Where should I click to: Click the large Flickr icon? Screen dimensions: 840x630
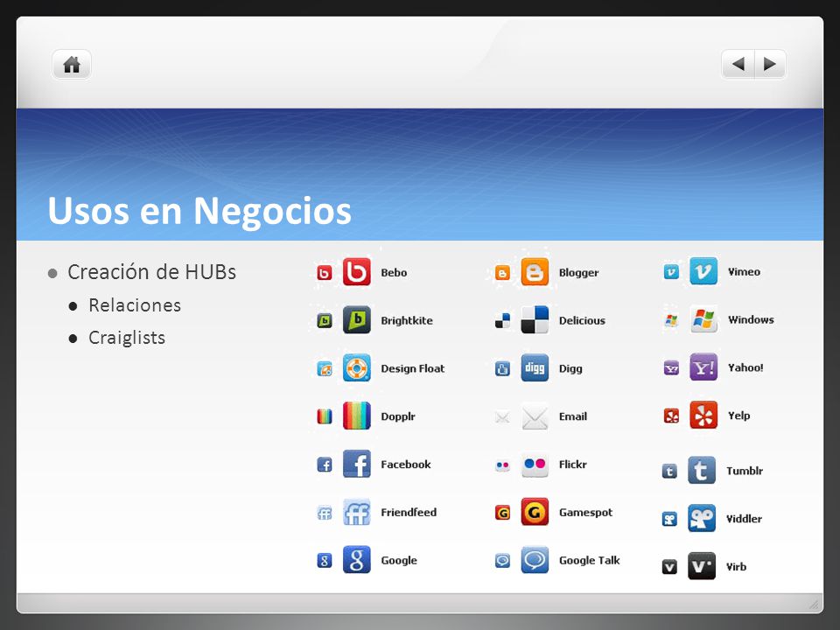tap(535, 464)
